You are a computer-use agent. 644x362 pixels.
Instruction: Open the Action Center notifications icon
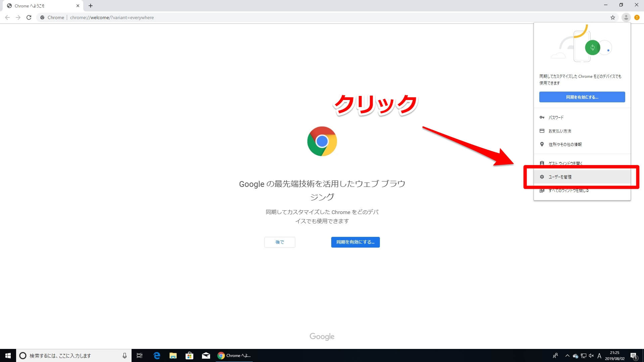634,356
